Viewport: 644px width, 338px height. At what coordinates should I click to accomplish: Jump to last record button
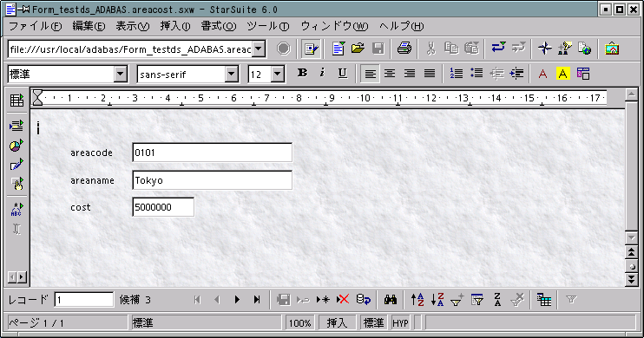(257, 300)
